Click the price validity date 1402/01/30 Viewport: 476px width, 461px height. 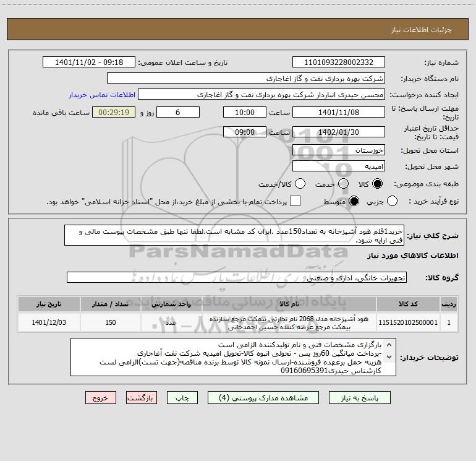point(339,132)
